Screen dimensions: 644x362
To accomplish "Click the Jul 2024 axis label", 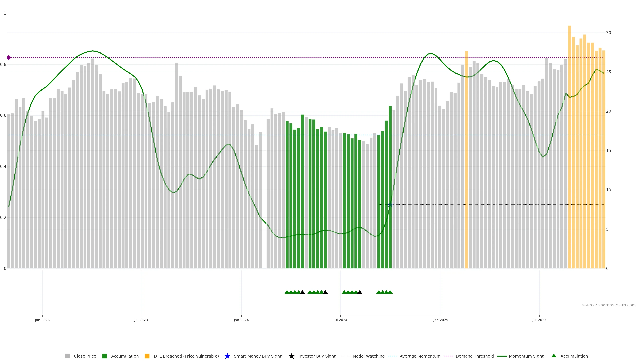I will coord(340,320).
